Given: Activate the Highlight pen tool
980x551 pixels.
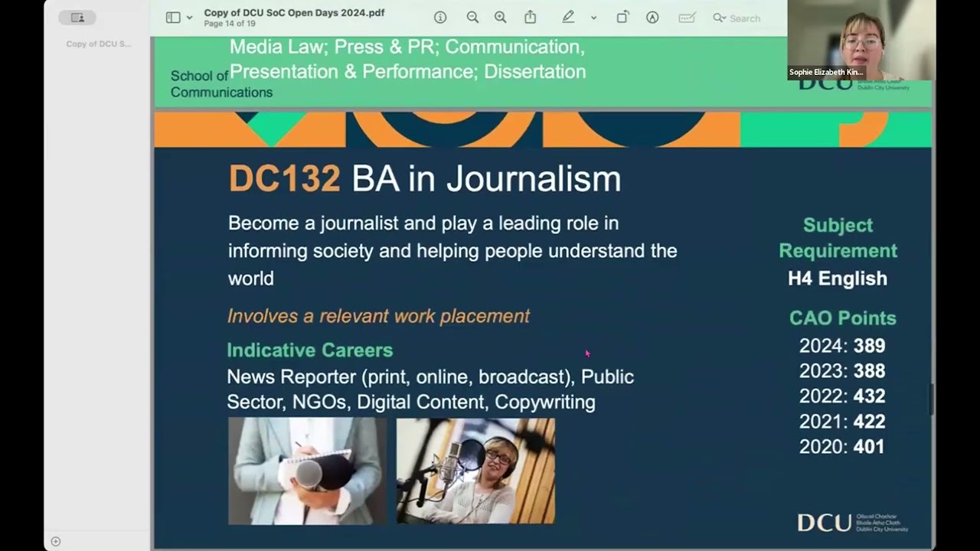Looking at the screenshot, I should click(568, 18).
